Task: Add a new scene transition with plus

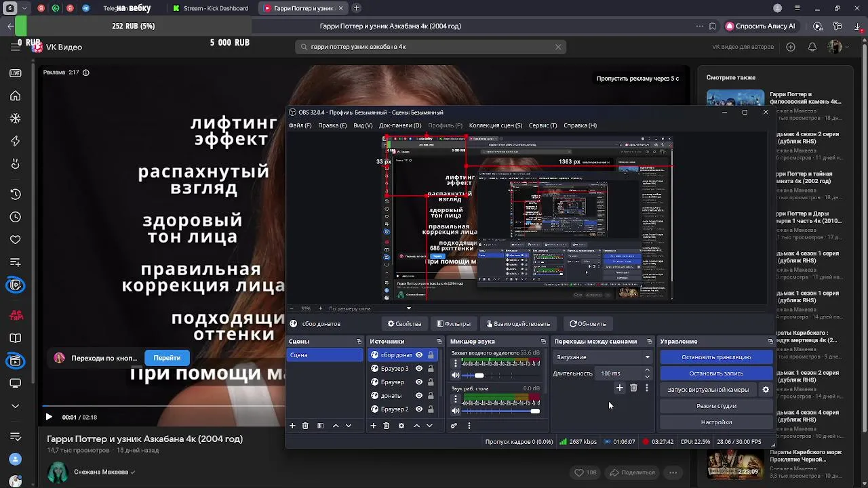Action: (x=619, y=388)
